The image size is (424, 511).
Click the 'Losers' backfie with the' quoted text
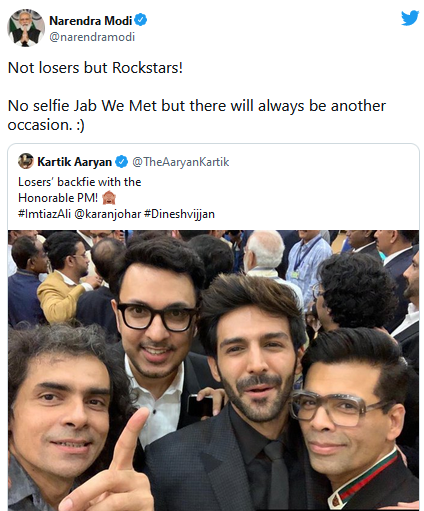coord(80,182)
